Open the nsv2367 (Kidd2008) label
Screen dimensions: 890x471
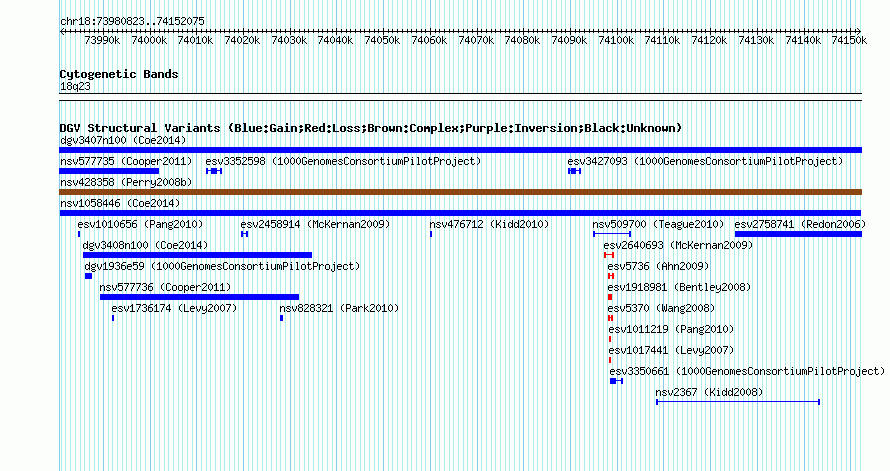pyautogui.click(x=710, y=392)
